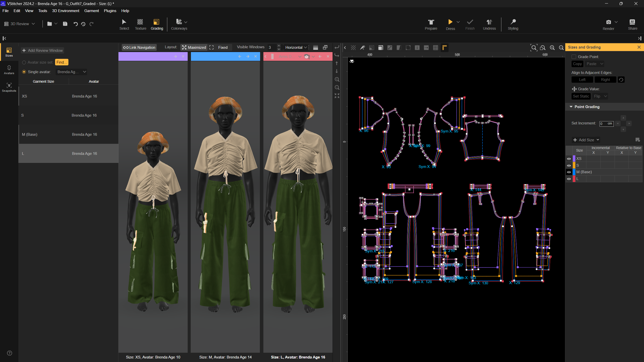Switch to the Avatars sidebar panel
This screenshot has width=644, height=362.
(x=9, y=70)
